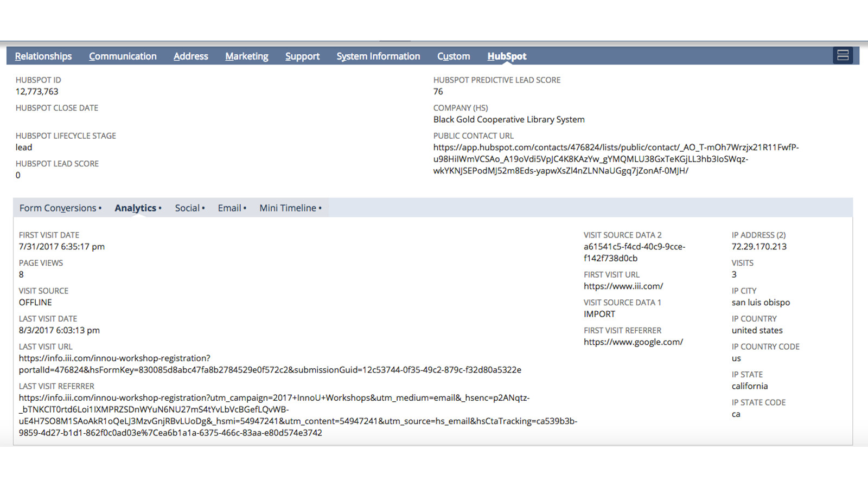Viewport: 868px width, 488px height.
Task: Switch to the Email subtab
Action: click(229, 208)
